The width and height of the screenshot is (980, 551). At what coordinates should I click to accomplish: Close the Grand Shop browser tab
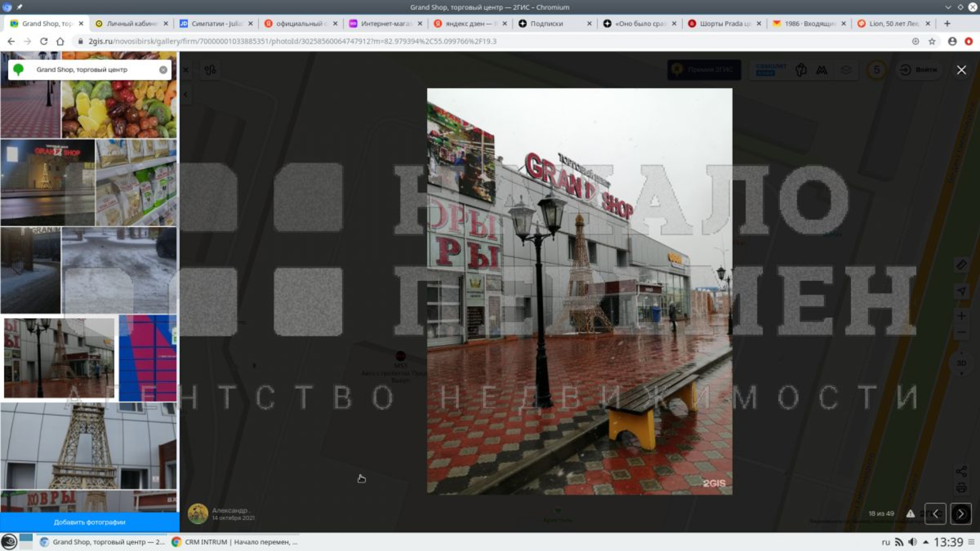pyautogui.click(x=81, y=24)
